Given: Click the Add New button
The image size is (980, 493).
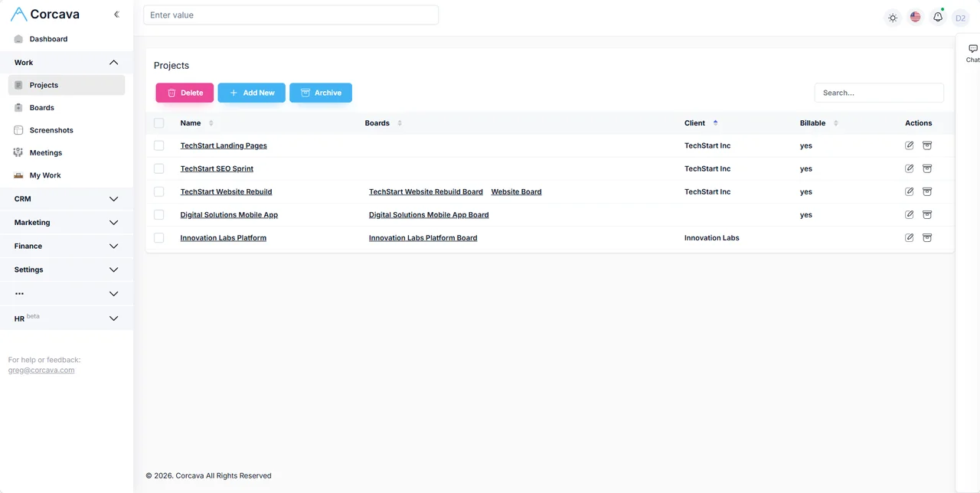Looking at the screenshot, I should tap(251, 93).
